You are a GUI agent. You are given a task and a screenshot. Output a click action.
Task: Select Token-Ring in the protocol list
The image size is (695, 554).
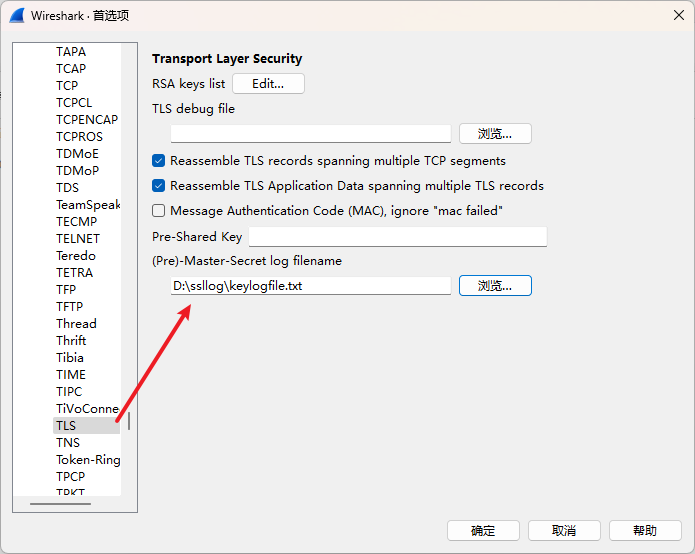[x=88, y=460]
